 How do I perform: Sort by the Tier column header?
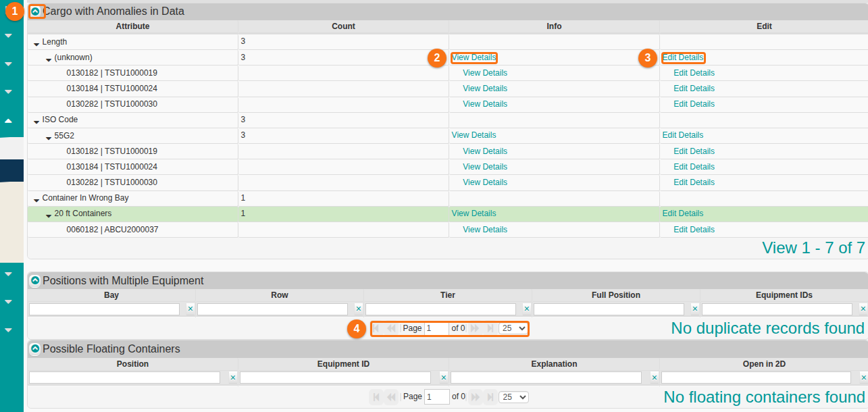coord(447,295)
